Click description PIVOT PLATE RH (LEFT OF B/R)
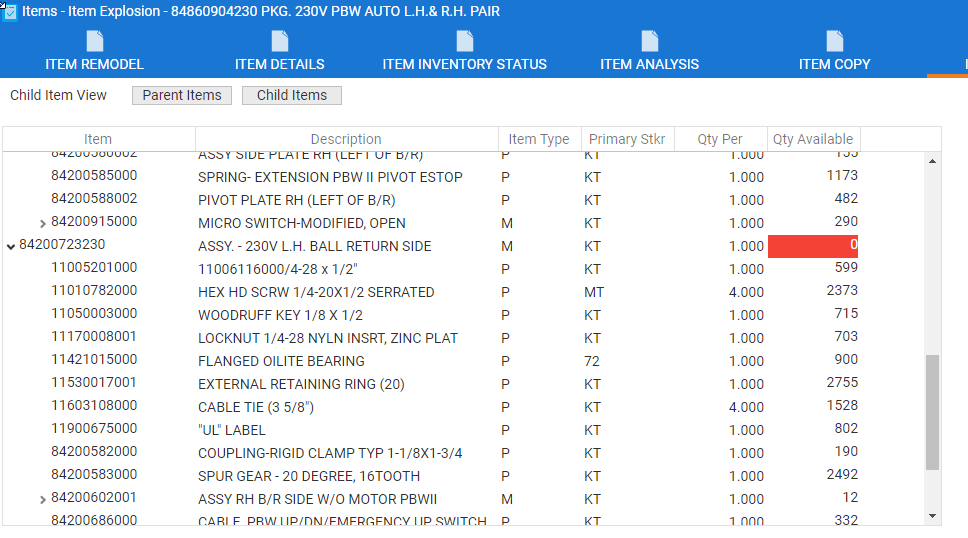The image size is (968, 538). tap(296, 200)
